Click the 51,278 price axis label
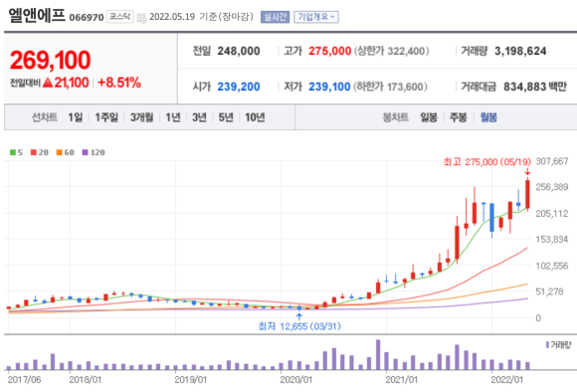The image size is (577, 392). (x=549, y=292)
